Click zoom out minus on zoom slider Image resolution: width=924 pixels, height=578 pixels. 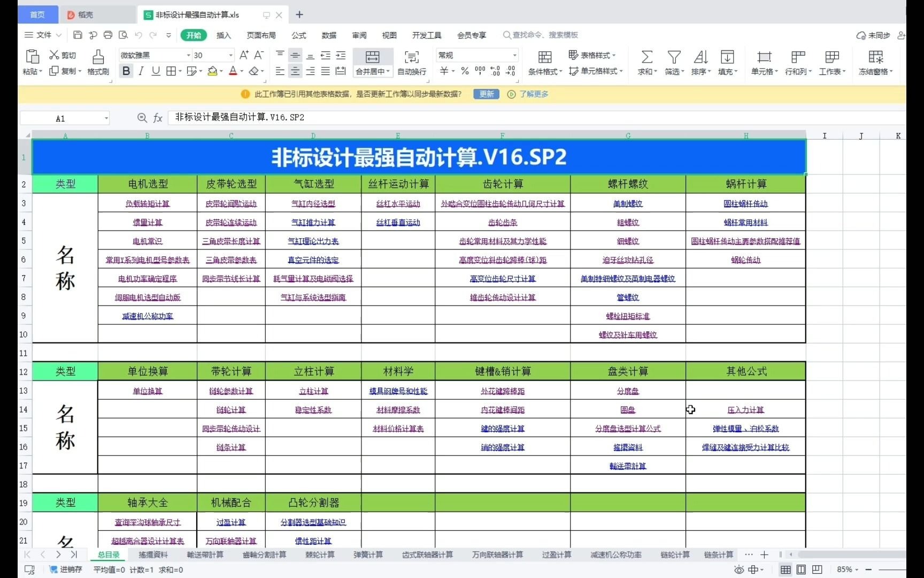(x=868, y=569)
